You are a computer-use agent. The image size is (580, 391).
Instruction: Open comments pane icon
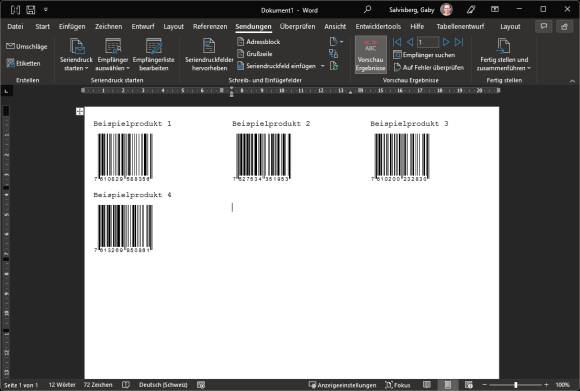(544, 27)
